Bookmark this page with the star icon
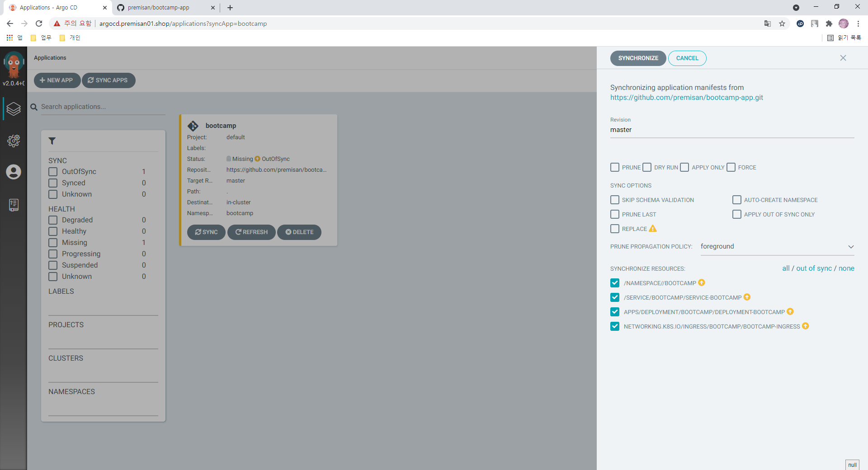This screenshot has height=470, width=868. (782, 23)
